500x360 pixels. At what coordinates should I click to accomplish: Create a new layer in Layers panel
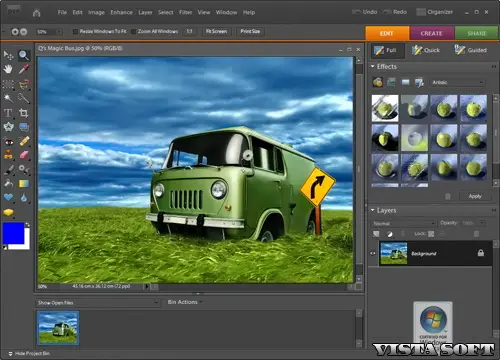pyautogui.click(x=376, y=234)
